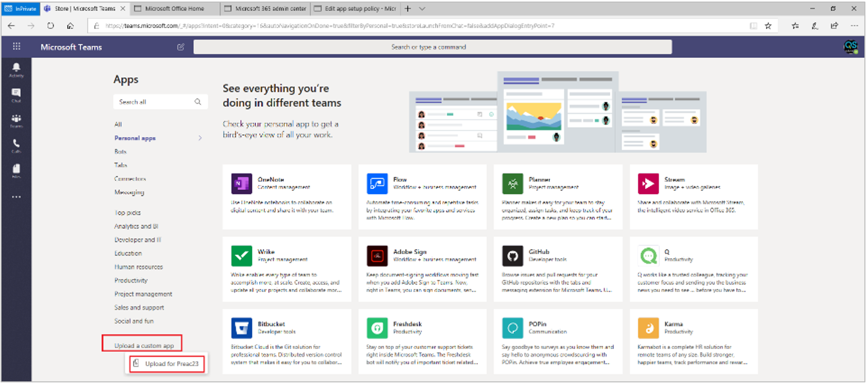Open the Education category
Image resolution: width=868 pixels, height=386 pixels.
(128, 253)
